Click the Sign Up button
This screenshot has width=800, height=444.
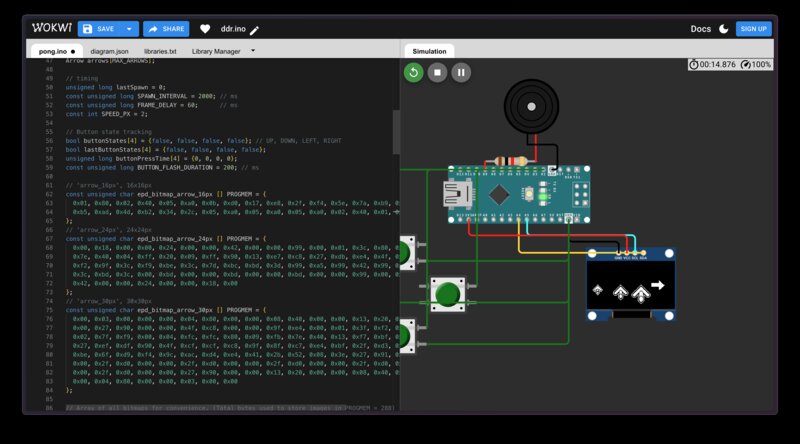(x=753, y=29)
